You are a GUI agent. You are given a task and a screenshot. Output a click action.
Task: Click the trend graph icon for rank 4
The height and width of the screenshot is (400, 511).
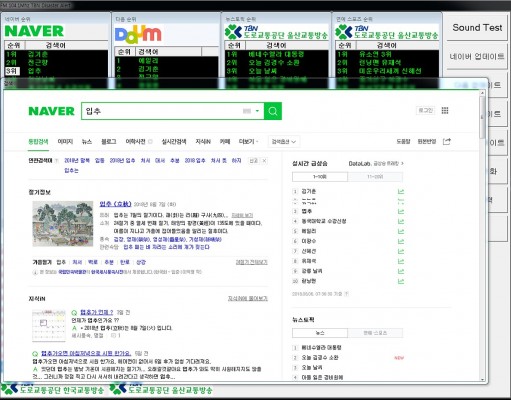click(x=401, y=222)
